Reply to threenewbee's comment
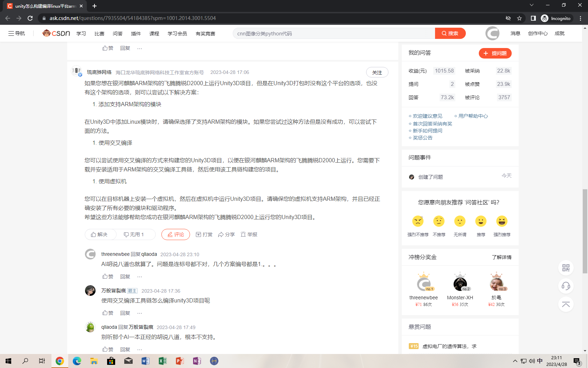588x368 pixels. (125, 277)
